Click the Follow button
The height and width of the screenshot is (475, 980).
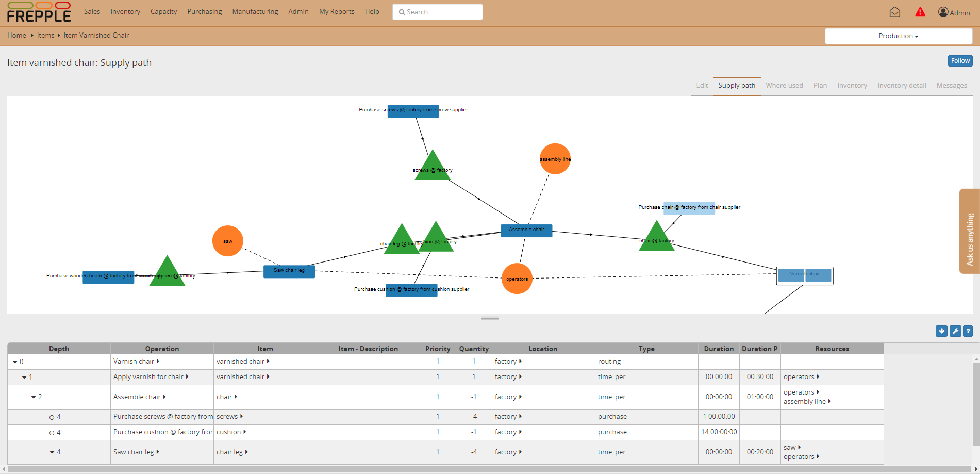[x=960, y=61]
